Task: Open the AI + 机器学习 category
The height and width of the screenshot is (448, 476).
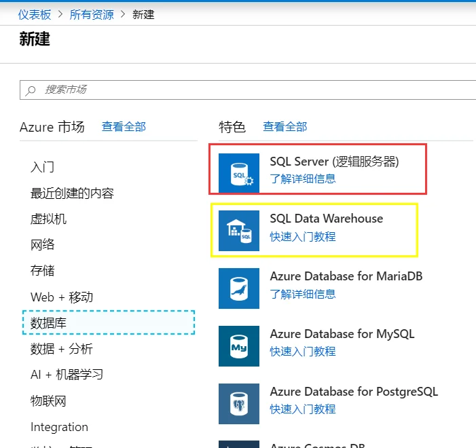Action: [x=67, y=375]
